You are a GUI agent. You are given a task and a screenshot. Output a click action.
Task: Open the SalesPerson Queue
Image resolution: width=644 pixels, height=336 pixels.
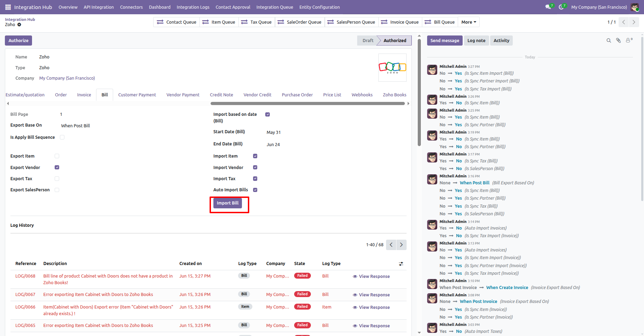(351, 22)
